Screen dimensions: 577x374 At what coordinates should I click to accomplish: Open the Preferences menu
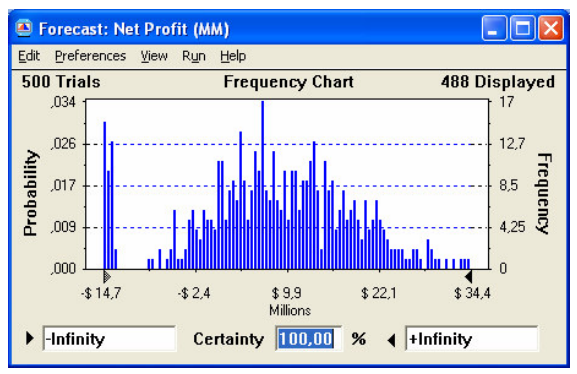coord(91,56)
